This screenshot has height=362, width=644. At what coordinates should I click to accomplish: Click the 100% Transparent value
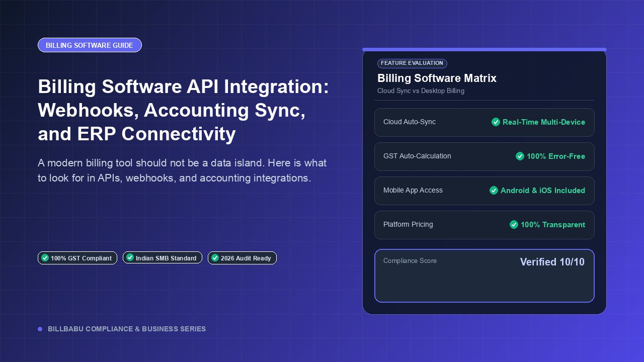coord(553,225)
